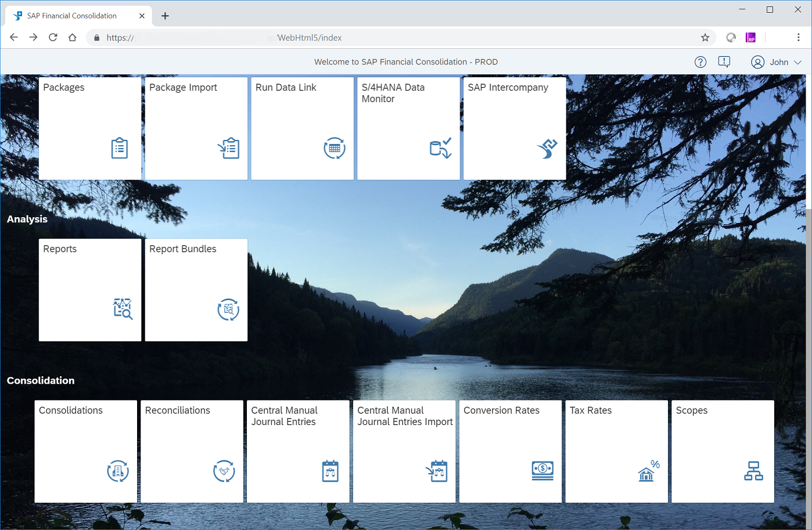The height and width of the screenshot is (530, 812).
Task: Click Central Manual Journal Entries scales icon
Action: (x=330, y=471)
